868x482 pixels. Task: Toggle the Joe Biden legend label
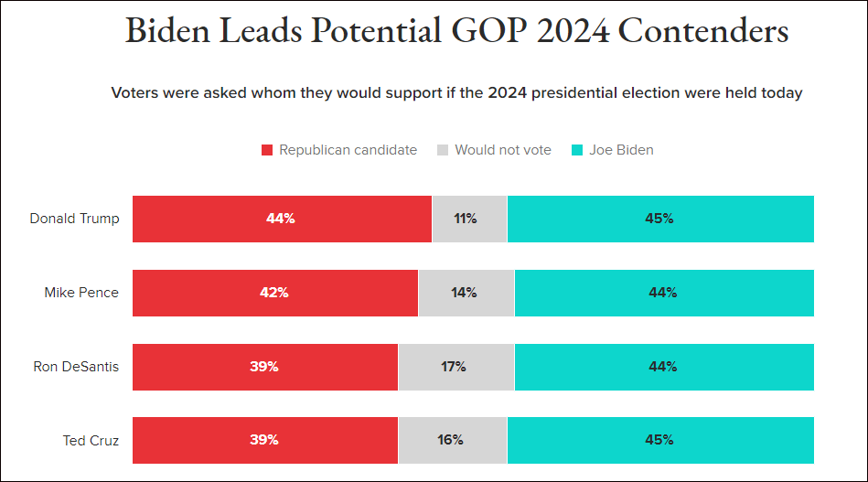[x=621, y=150]
